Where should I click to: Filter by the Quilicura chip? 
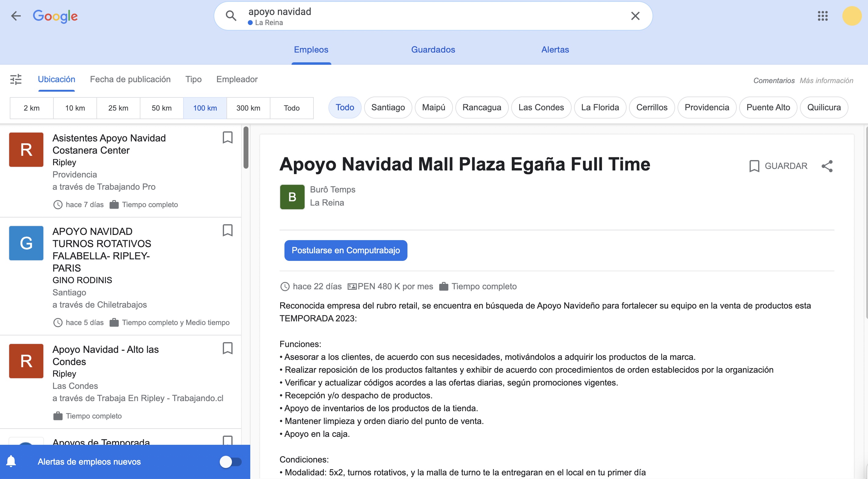point(824,107)
